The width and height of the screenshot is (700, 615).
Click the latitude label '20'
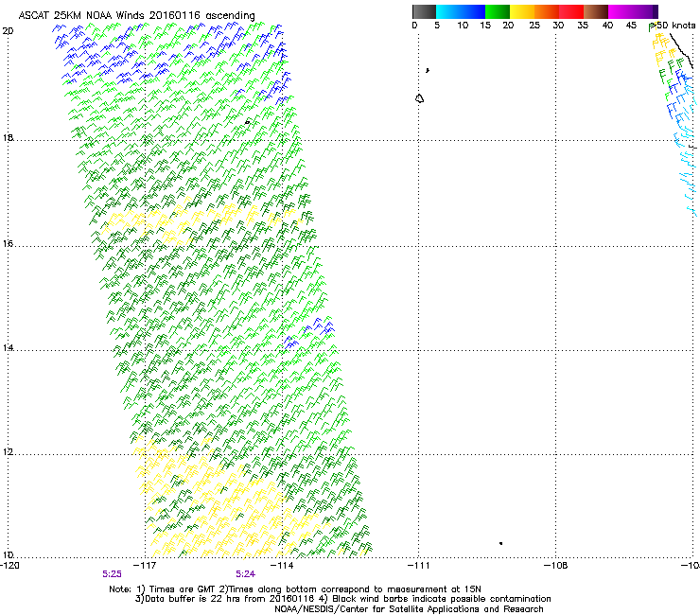[x=8, y=31]
